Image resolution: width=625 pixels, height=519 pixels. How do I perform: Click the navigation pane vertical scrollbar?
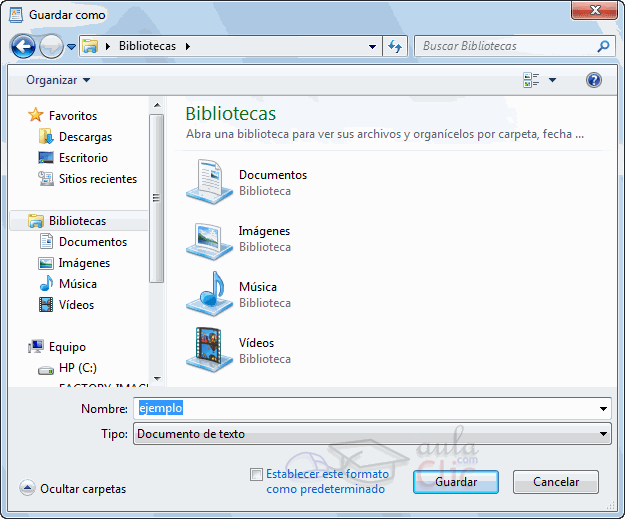tap(155, 200)
